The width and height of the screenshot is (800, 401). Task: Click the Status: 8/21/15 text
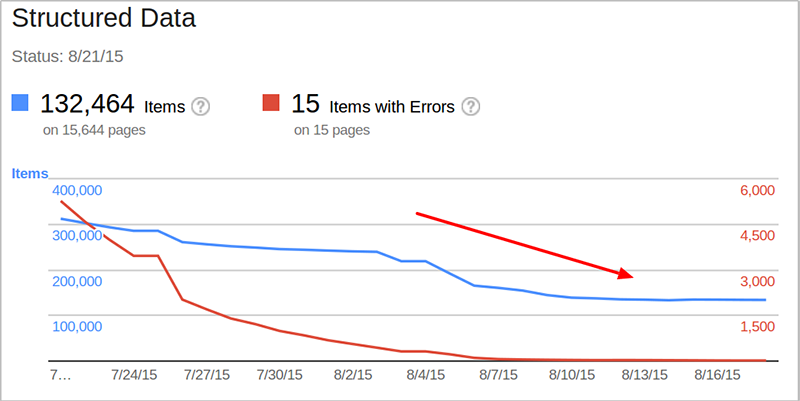click(x=67, y=56)
